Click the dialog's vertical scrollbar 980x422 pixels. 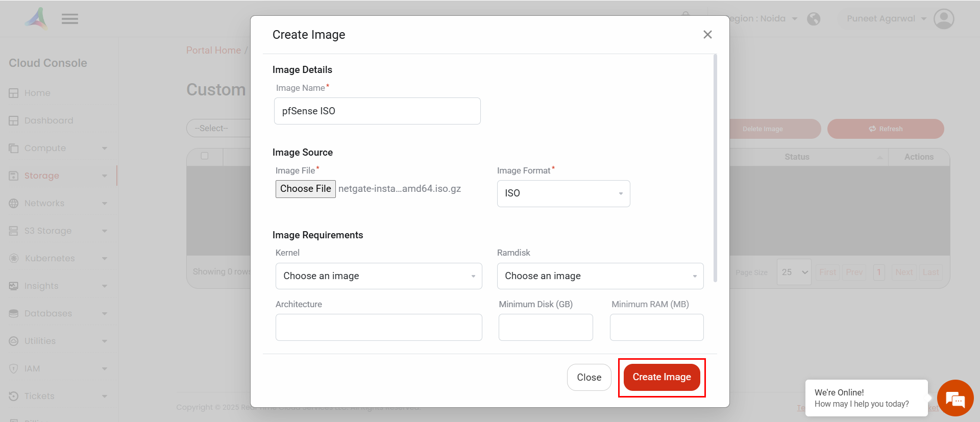tap(715, 168)
